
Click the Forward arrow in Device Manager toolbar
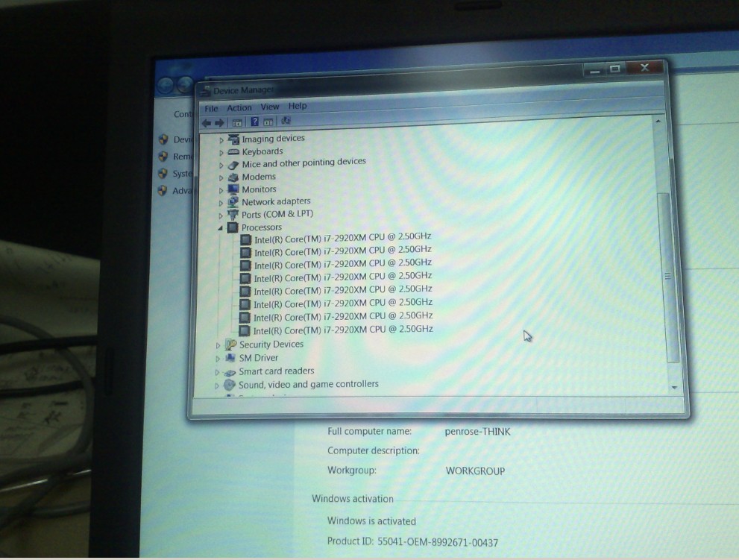point(219,123)
